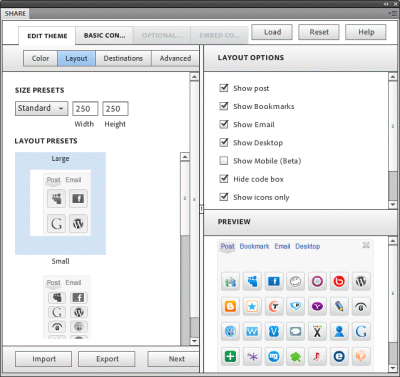Switch to the Edit Theme tab
The width and height of the screenshot is (400, 377).
[x=47, y=36]
